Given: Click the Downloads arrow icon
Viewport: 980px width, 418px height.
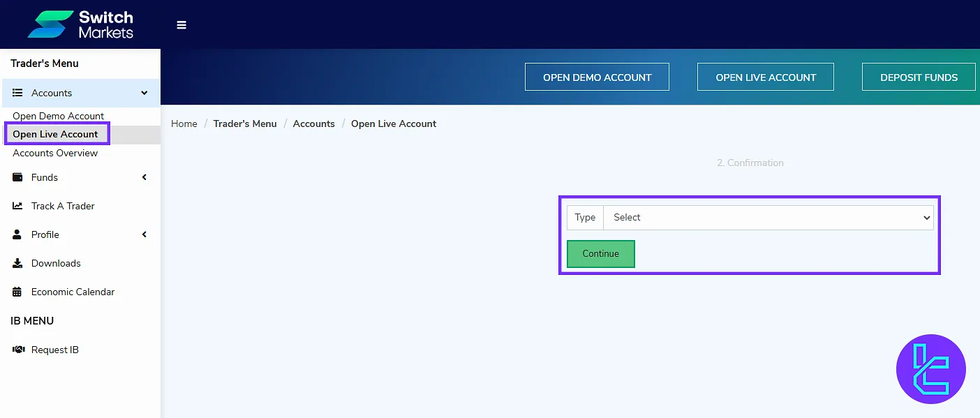Looking at the screenshot, I should click(x=17, y=263).
